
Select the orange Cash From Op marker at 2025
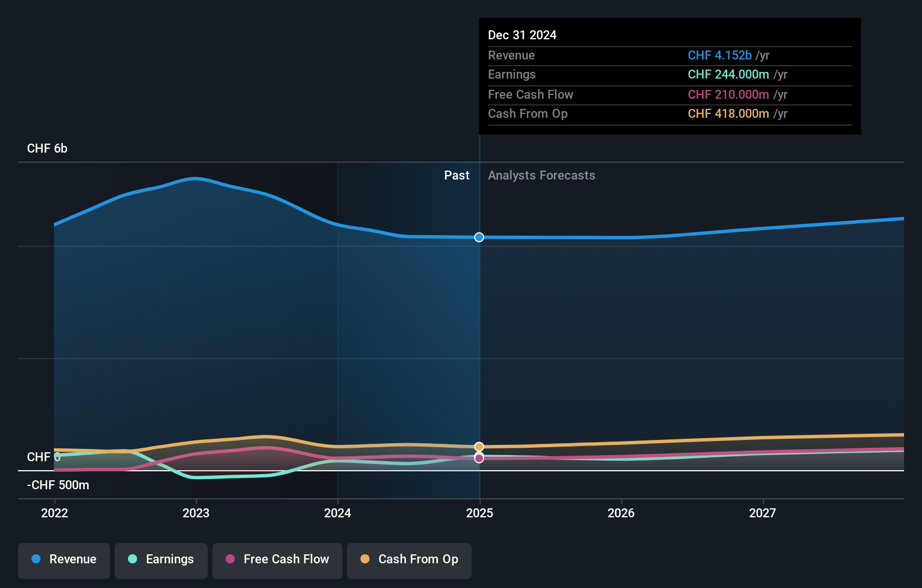479,447
